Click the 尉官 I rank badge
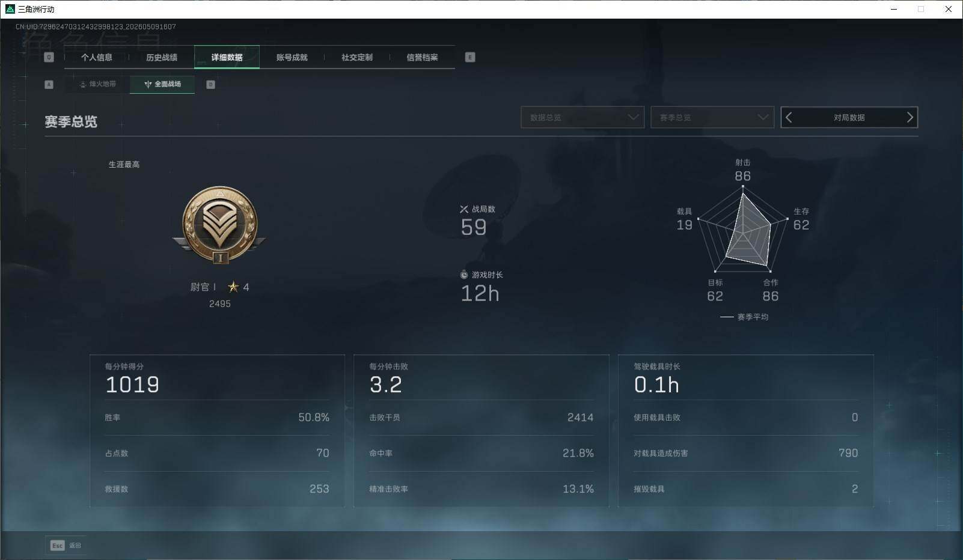The height and width of the screenshot is (560, 963). 219,225
